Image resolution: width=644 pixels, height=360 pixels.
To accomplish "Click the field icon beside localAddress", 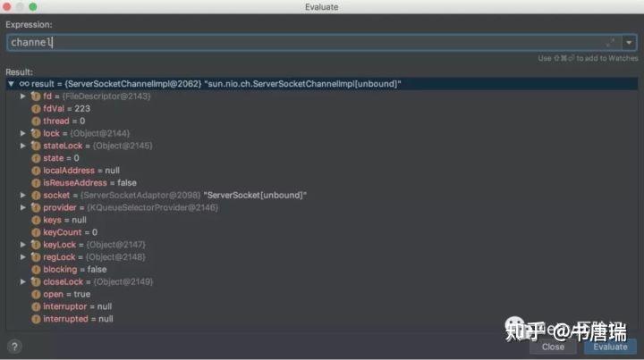I will 36,171.
